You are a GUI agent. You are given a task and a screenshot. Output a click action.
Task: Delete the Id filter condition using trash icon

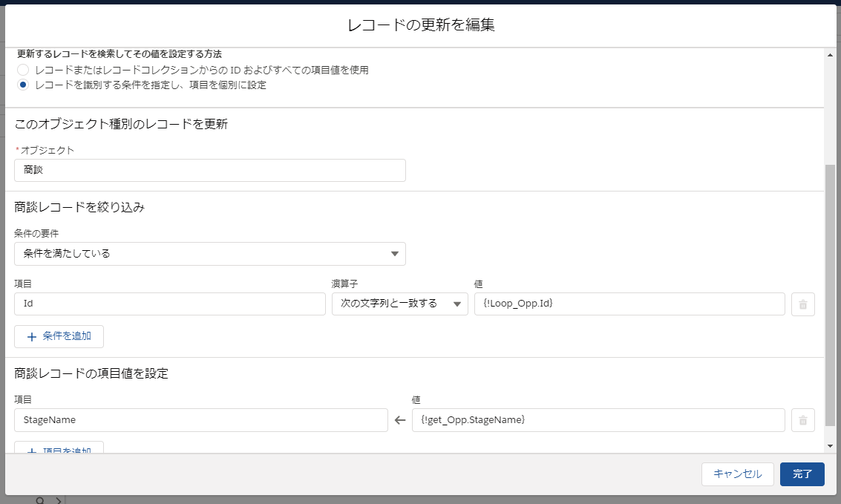(802, 304)
